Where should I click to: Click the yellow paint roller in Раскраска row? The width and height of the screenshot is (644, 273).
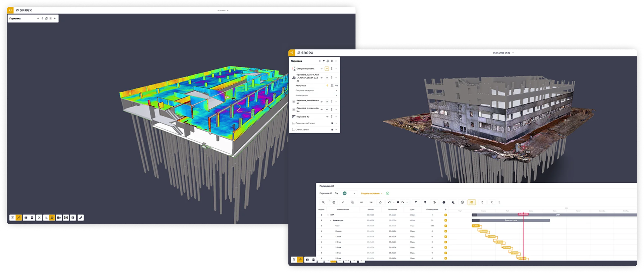[x=327, y=85]
